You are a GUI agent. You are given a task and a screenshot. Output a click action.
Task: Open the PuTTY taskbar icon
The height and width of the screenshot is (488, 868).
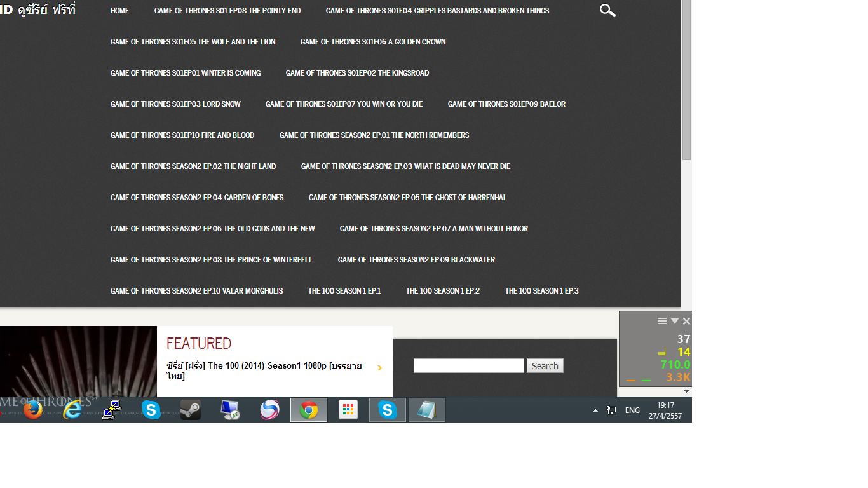click(112, 410)
